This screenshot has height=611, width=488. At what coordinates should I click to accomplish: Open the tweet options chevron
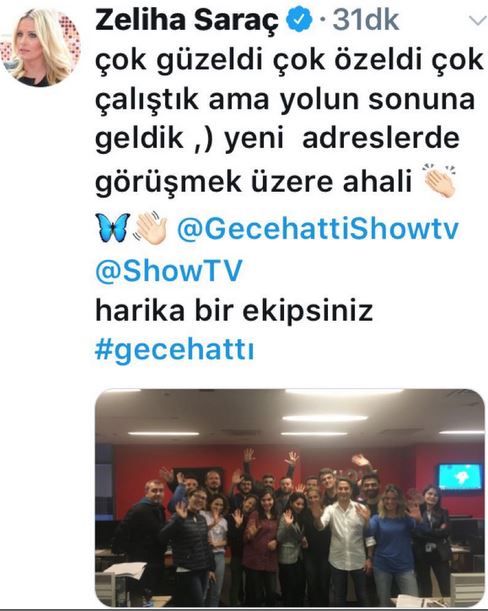point(477,21)
